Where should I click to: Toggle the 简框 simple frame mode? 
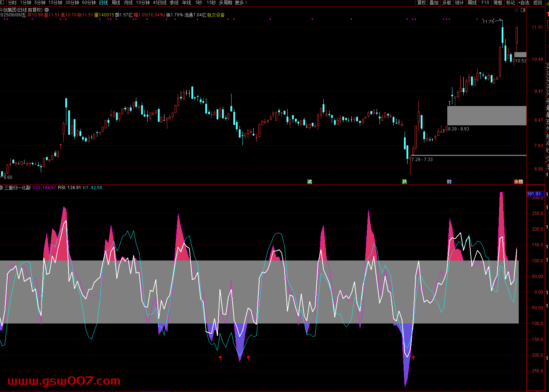click(x=498, y=3)
